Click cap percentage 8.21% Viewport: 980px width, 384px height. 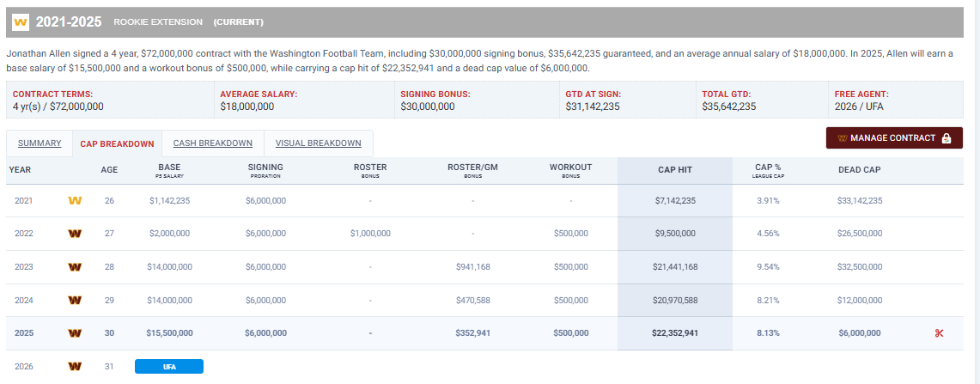768,300
